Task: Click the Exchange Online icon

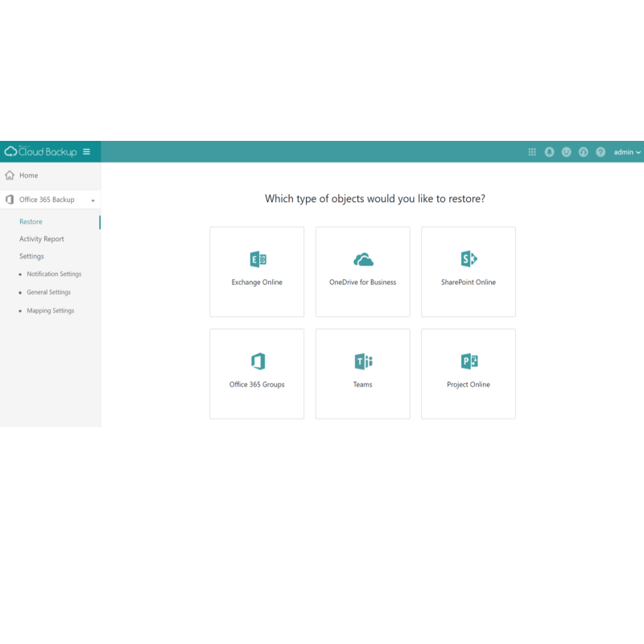Action: pos(258,259)
